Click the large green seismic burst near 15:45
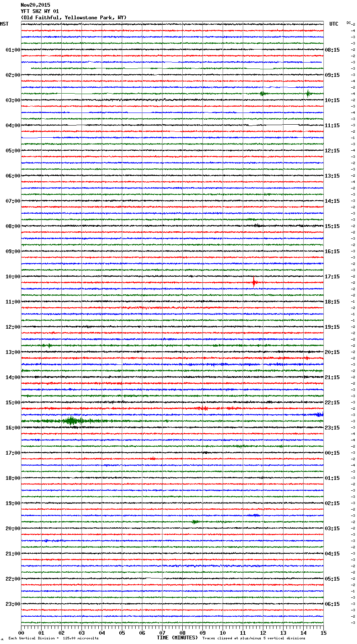This screenshot has height=644, width=357. tap(72, 421)
